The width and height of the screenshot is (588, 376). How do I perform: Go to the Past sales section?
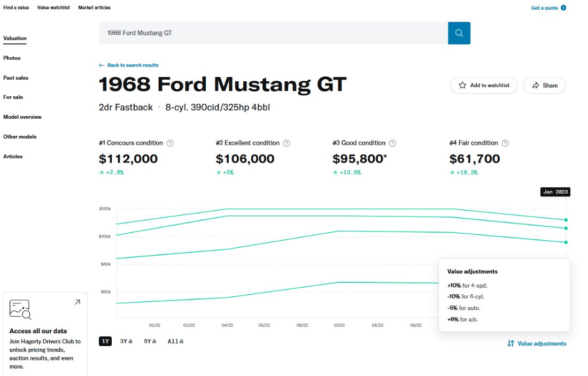[16, 78]
